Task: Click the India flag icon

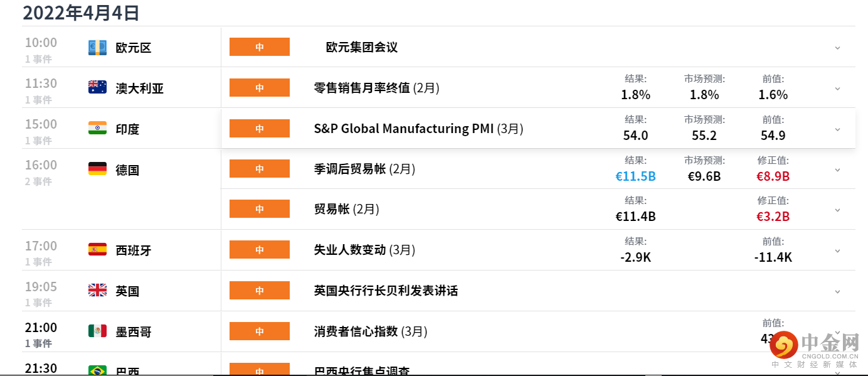Action: (97, 129)
